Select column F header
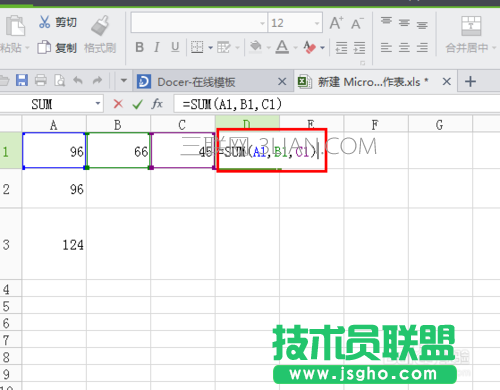Screen dimensions: 500x390 click(x=375, y=125)
